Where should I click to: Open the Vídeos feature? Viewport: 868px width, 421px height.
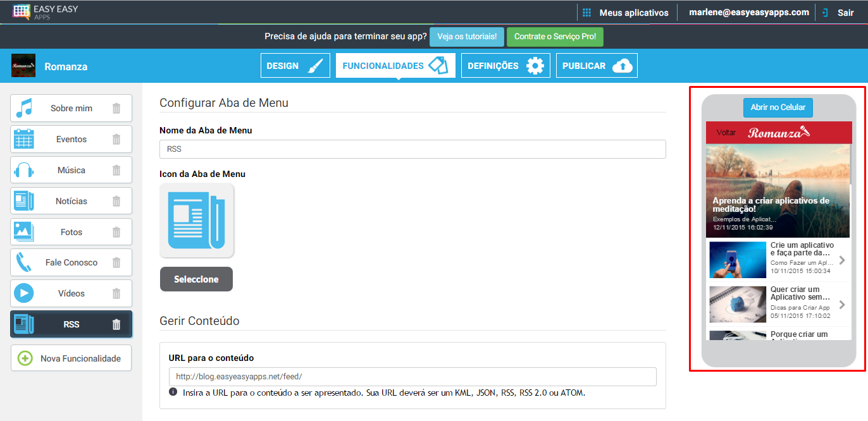click(63, 293)
